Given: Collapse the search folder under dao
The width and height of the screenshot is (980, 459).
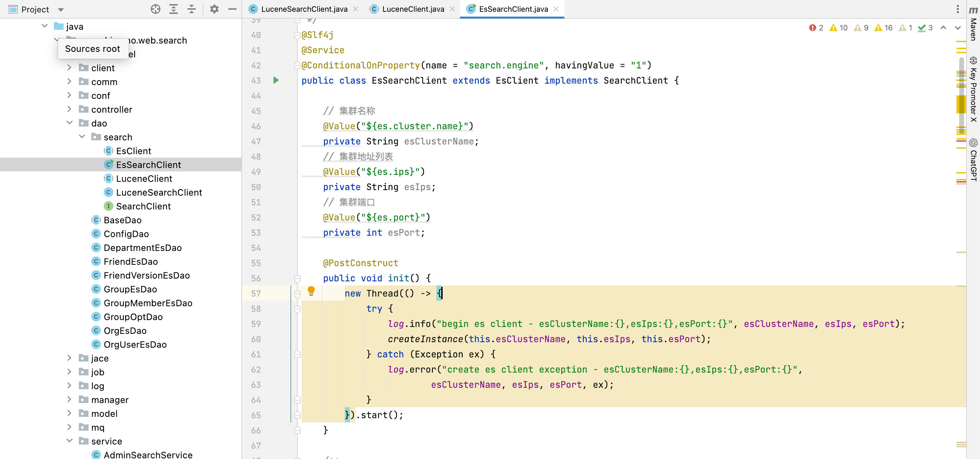Looking at the screenshot, I should [x=82, y=137].
